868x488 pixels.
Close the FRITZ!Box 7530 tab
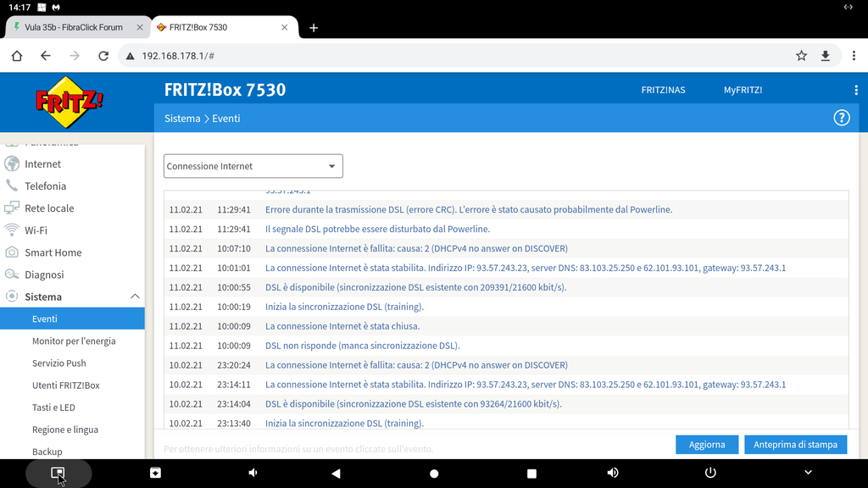[x=285, y=27]
